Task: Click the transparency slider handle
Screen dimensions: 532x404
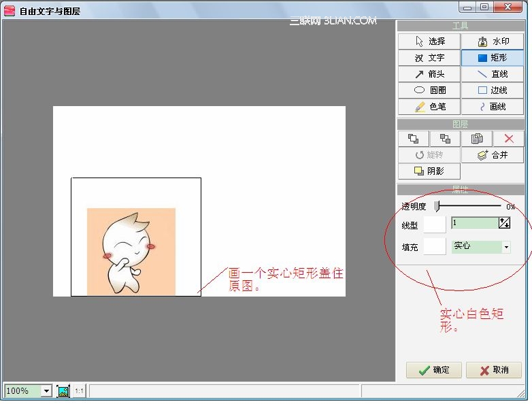Action: pos(437,206)
